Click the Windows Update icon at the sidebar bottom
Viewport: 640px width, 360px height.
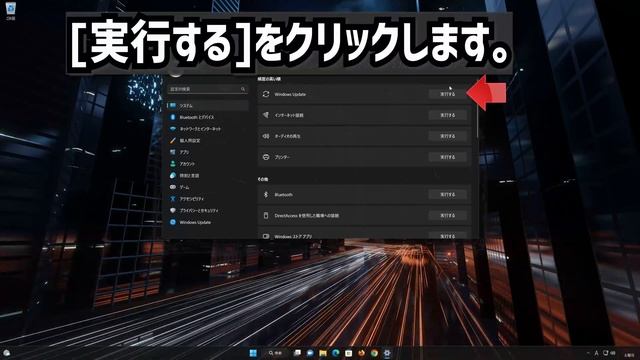(173, 222)
